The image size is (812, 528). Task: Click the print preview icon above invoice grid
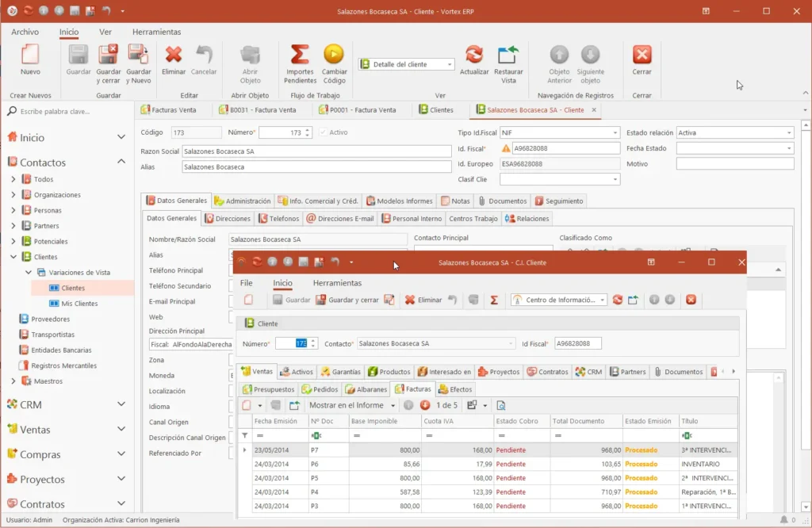[x=501, y=405]
